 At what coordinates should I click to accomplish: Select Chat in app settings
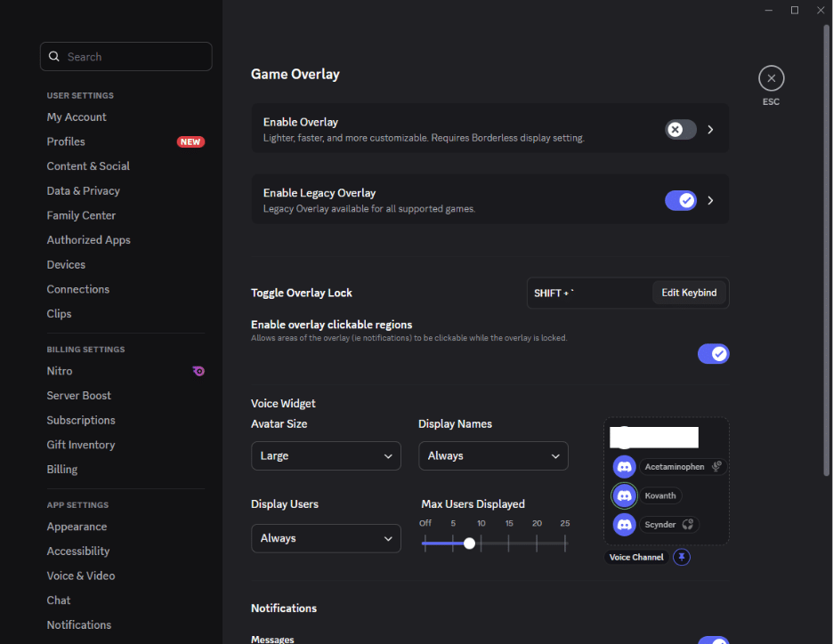[59, 600]
